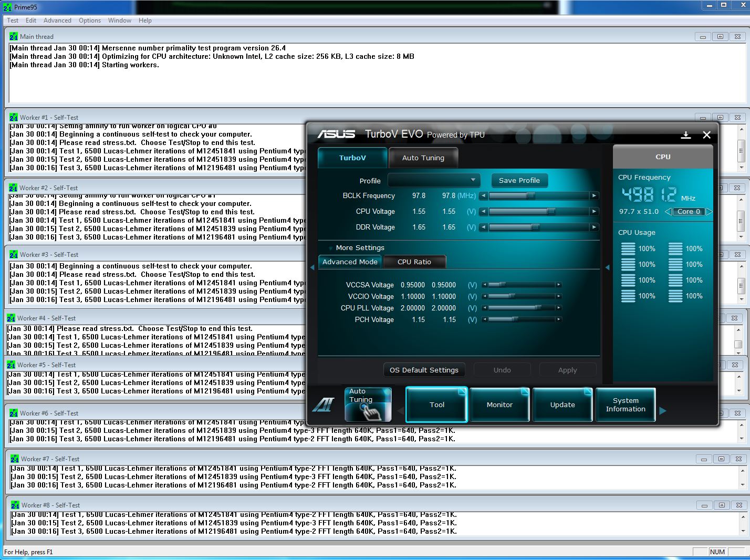Switch to the Auto Tuning tab
The width and height of the screenshot is (750, 560).
tap(423, 158)
